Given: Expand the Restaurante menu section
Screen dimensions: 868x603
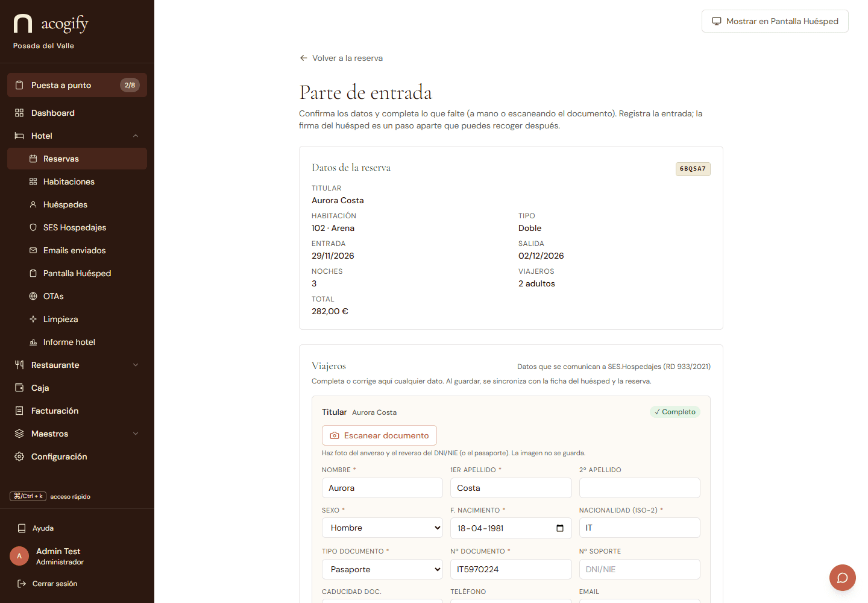Looking at the screenshot, I should point(136,365).
